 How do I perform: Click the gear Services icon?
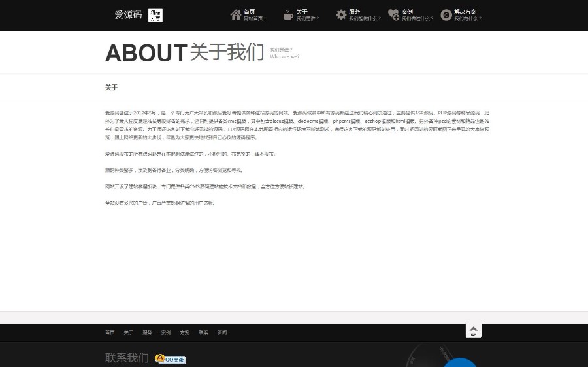[341, 15]
